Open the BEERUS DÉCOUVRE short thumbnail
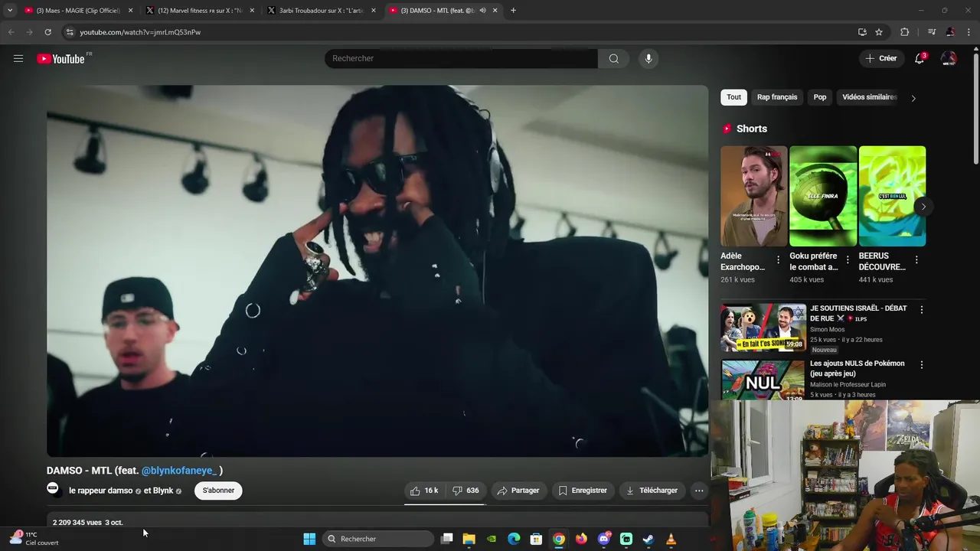 (x=892, y=196)
